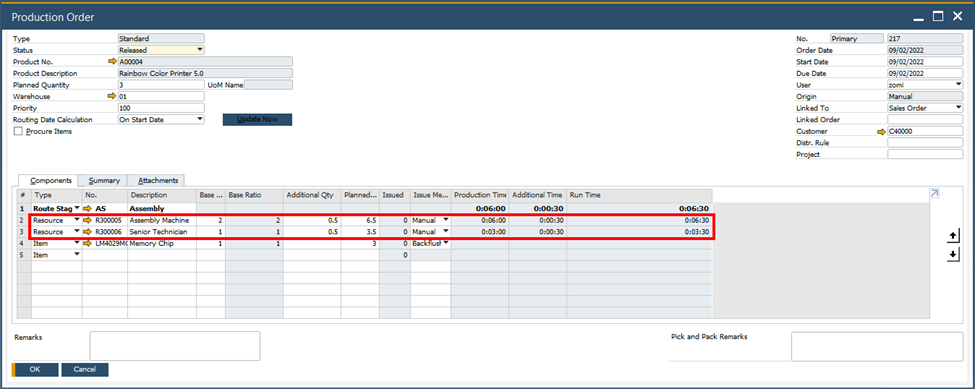Click the Start Date field

tap(925, 62)
